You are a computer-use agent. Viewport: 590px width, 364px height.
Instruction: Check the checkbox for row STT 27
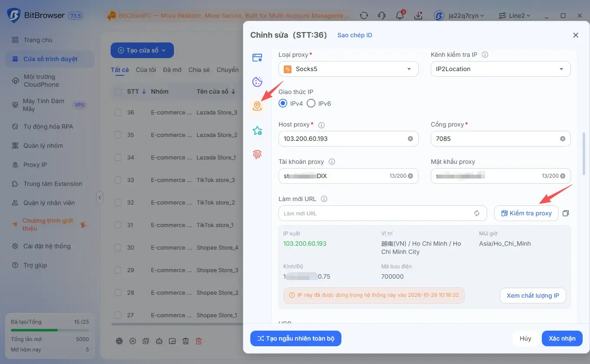pos(118,315)
